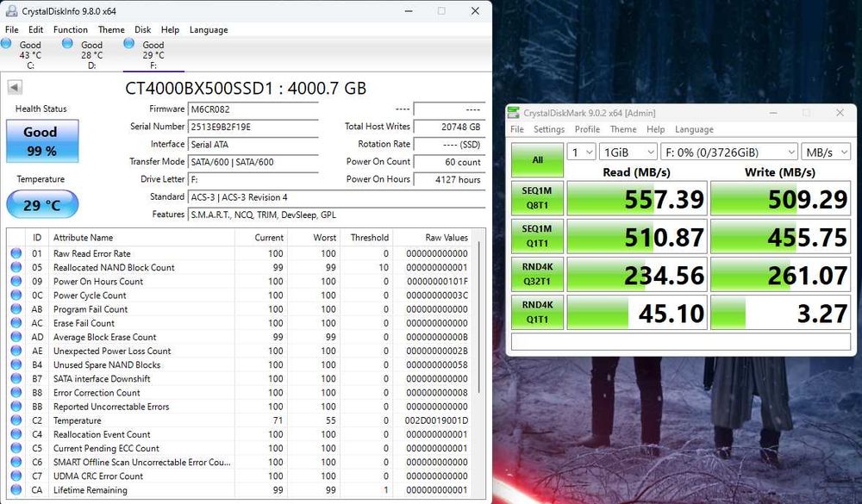
Task: Click the 3.27 write result
Action: point(781,312)
